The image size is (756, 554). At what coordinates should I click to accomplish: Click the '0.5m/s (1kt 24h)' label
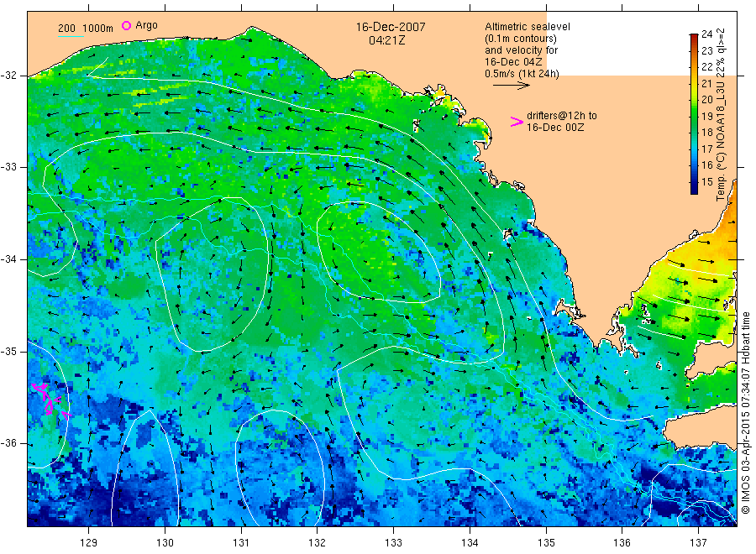(x=522, y=74)
